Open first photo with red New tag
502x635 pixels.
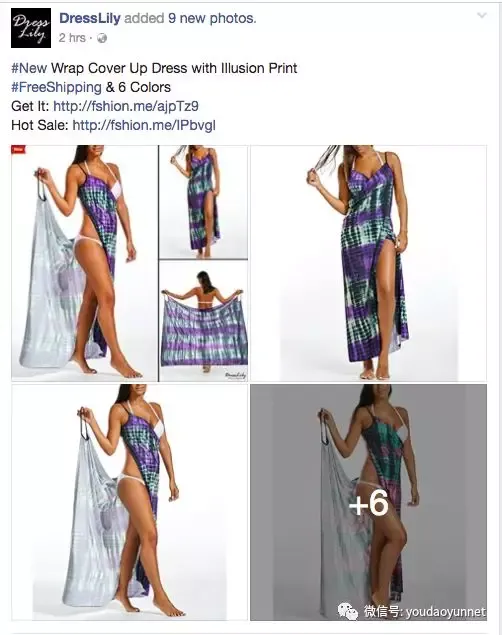84,263
